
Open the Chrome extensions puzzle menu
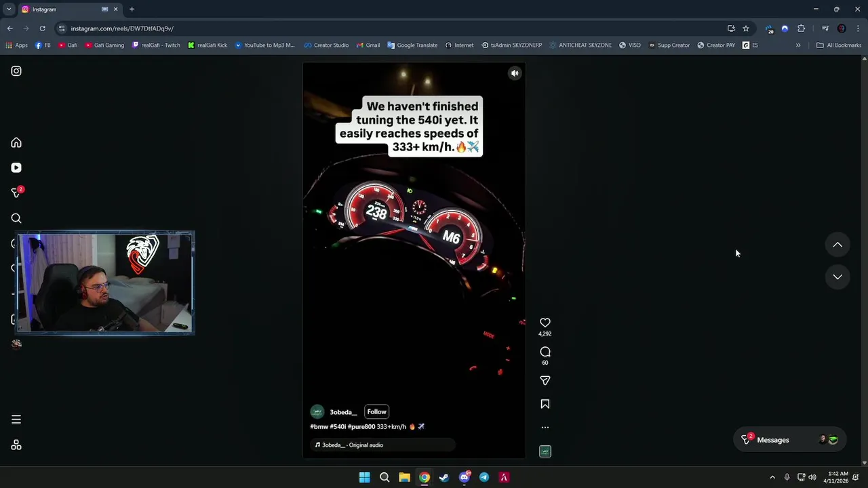[802, 28]
